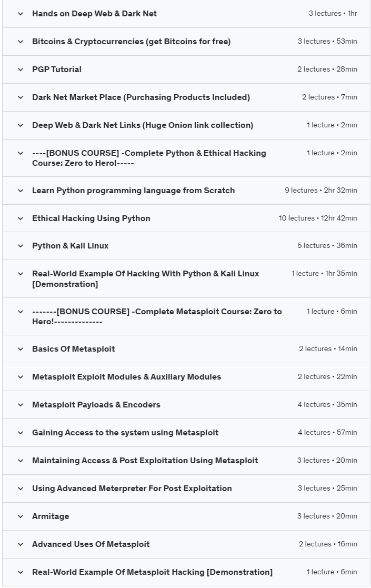This screenshot has height=588, width=371.
Task: Expand chevron for Complete Metasploit bonus course
Action: (21, 312)
